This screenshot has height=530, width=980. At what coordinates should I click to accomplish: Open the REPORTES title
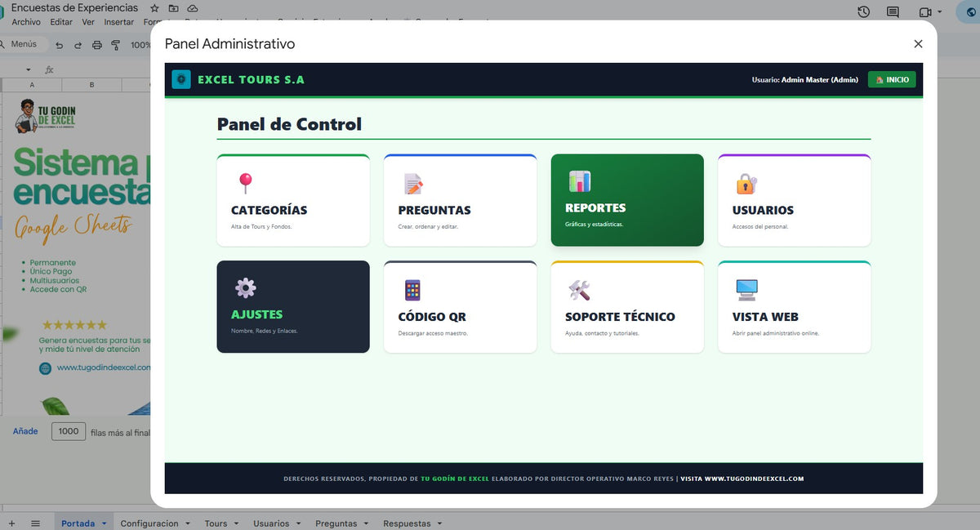click(x=595, y=207)
